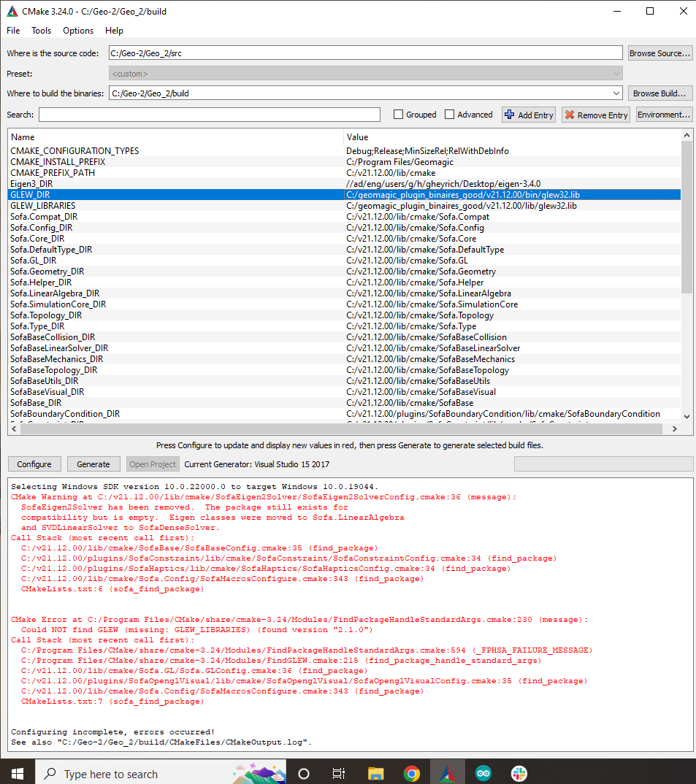Screen dimensions: 696x784
Task: Open Slack from taskbar
Action: click(x=519, y=774)
